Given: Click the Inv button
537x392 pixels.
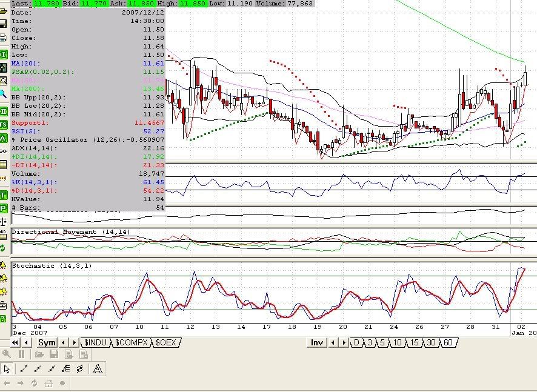Looking at the screenshot, I should [317, 343].
